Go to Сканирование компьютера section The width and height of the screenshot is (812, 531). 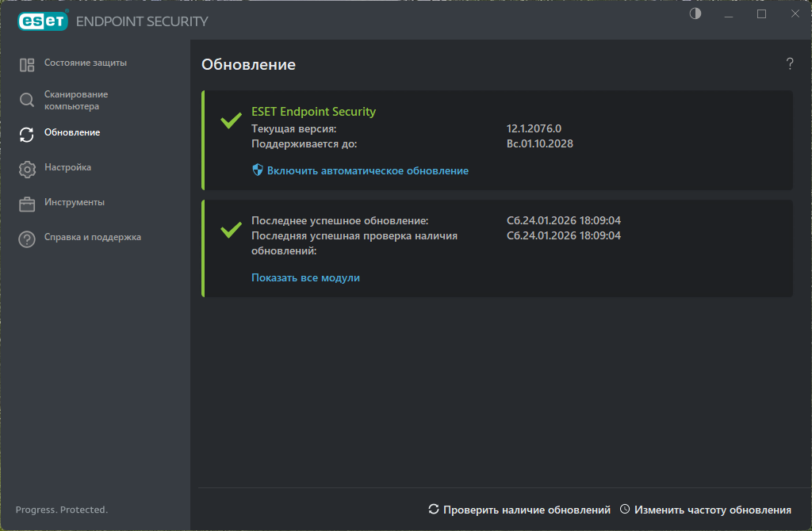click(76, 100)
